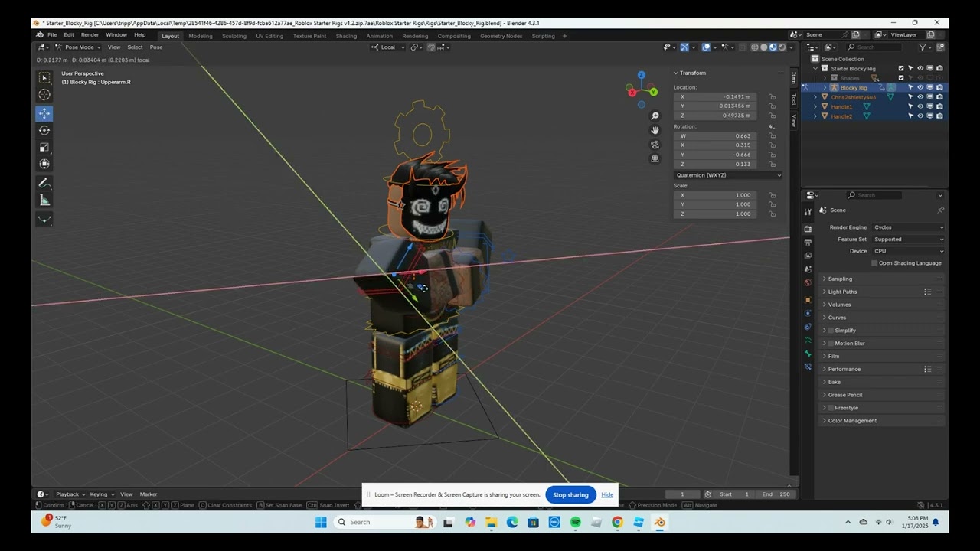Screen dimensions: 980x551
Task: Open the File menu
Action: tap(52, 35)
